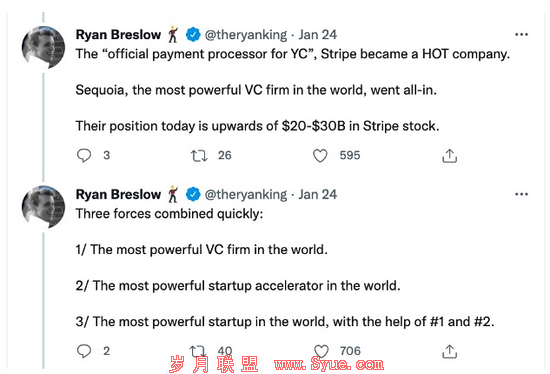The image size is (550, 374).
Task: Open @theryanking handle on second tweet
Action: (x=246, y=194)
